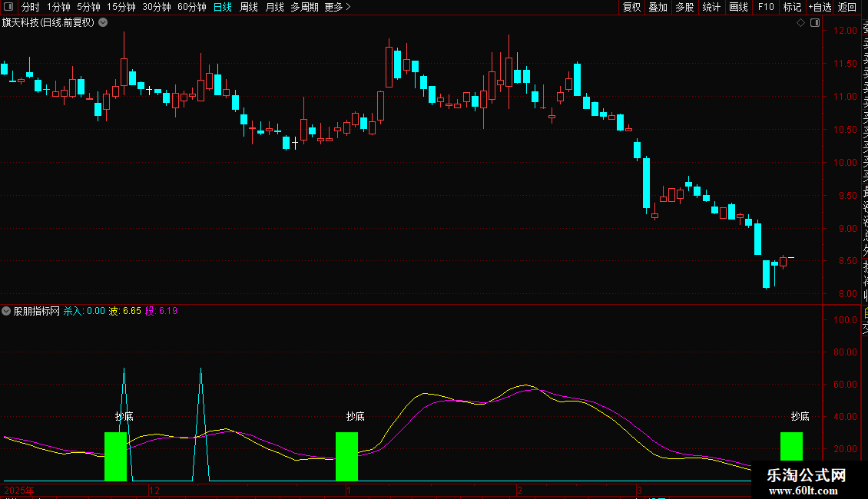868x499 pixels.
Task: Switch to 月线 monthly chart
Action: [274, 7]
